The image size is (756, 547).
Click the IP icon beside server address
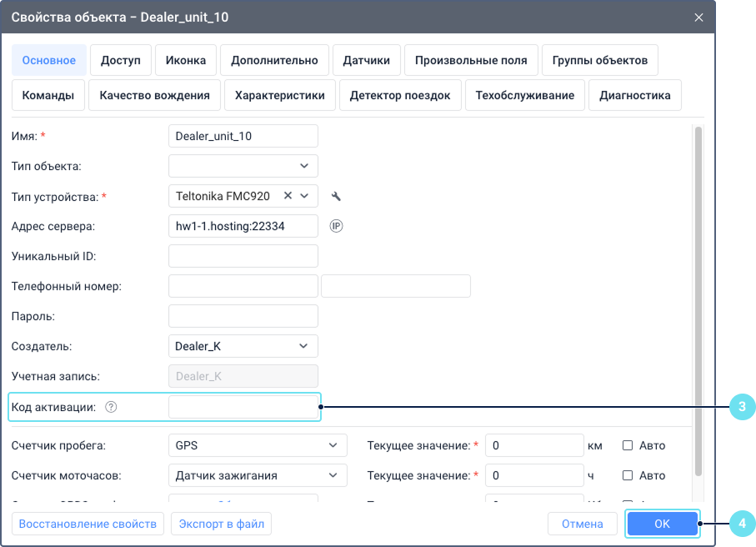(x=336, y=225)
